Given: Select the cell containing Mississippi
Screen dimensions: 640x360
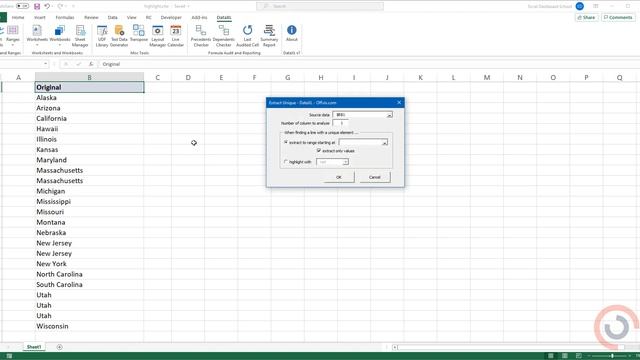Looking at the screenshot, I should point(89,201).
